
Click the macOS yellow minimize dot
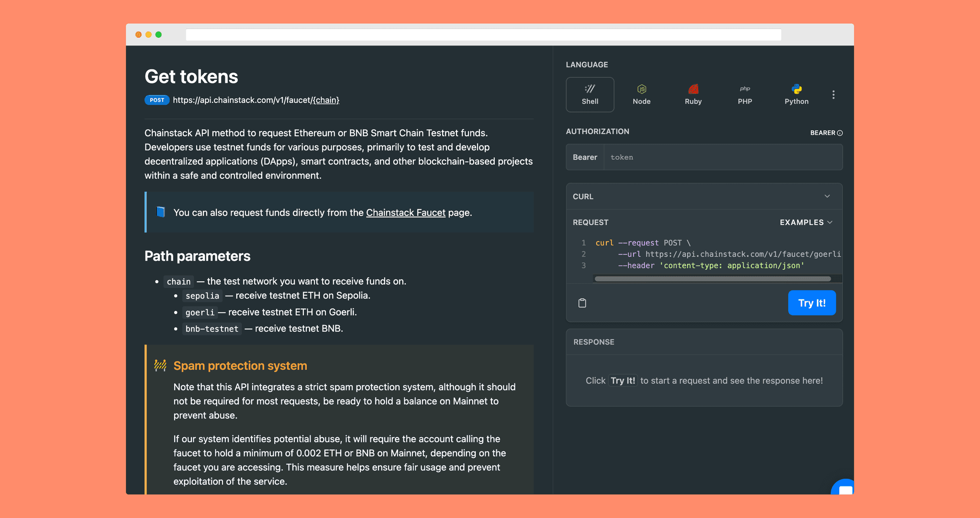(x=148, y=34)
